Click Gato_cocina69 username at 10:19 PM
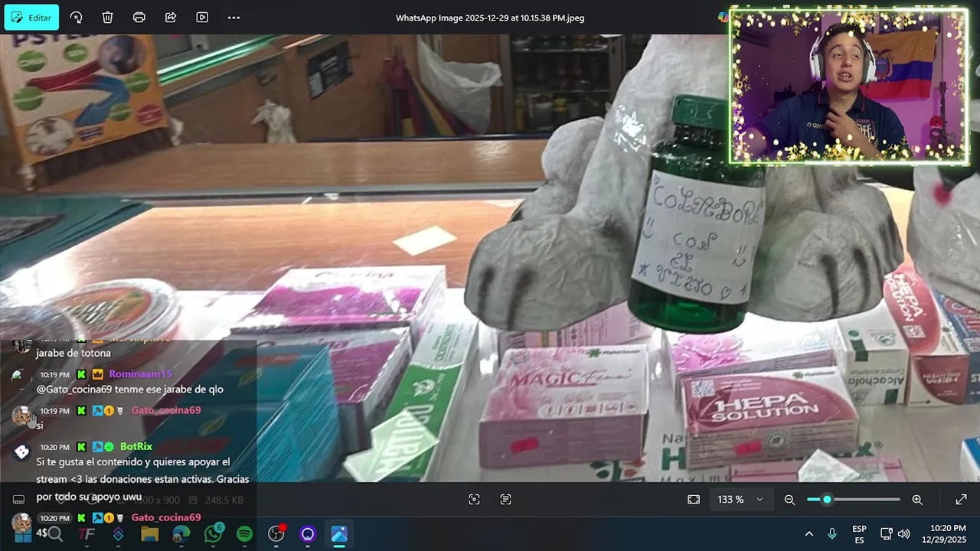980x551 pixels. coord(166,410)
